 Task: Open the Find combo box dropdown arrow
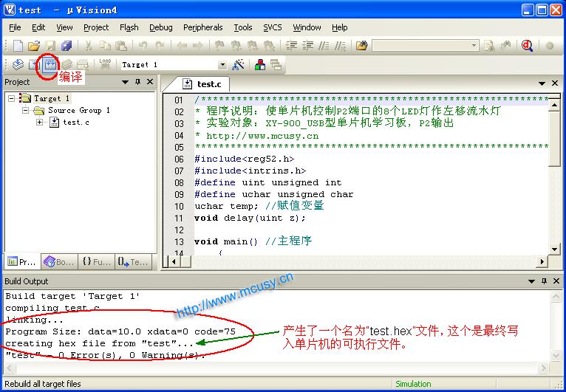[474, 46]
